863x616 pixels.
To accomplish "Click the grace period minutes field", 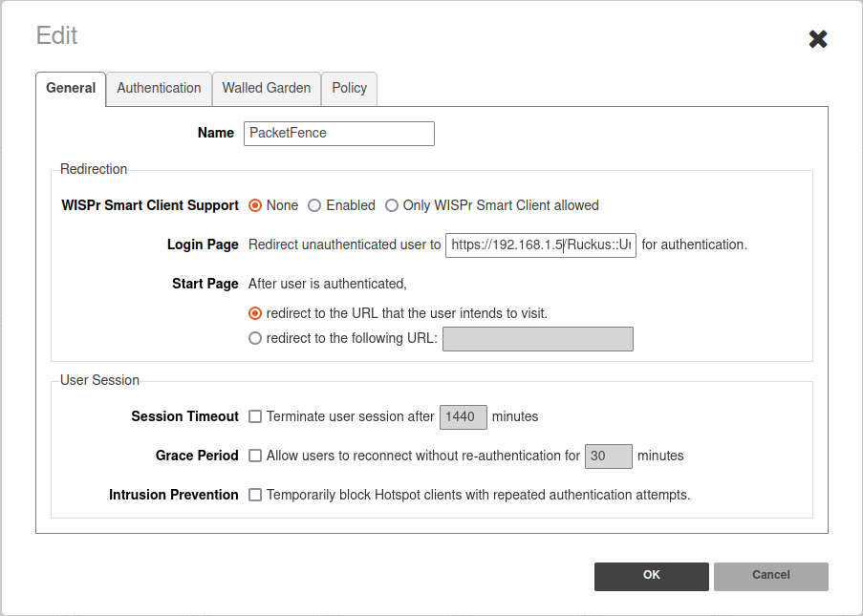I will tap(608, 457).
